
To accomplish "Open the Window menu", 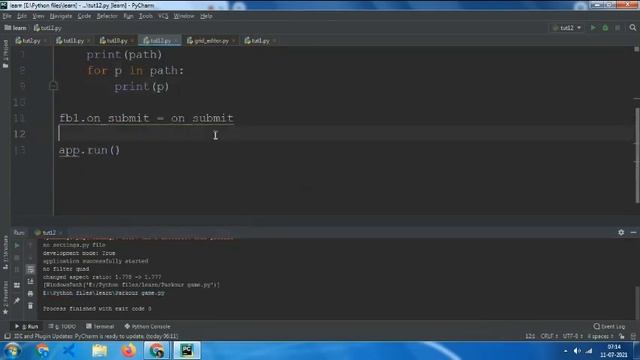I will click(184, 16).
